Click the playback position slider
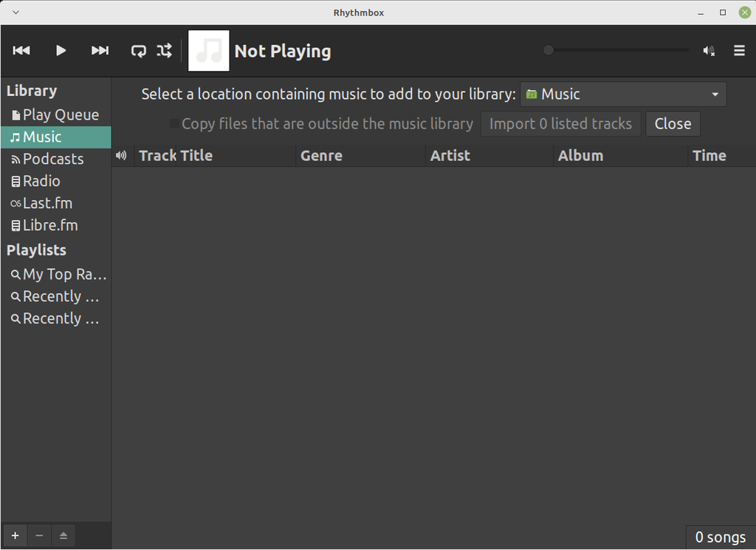 coord(616,49)
